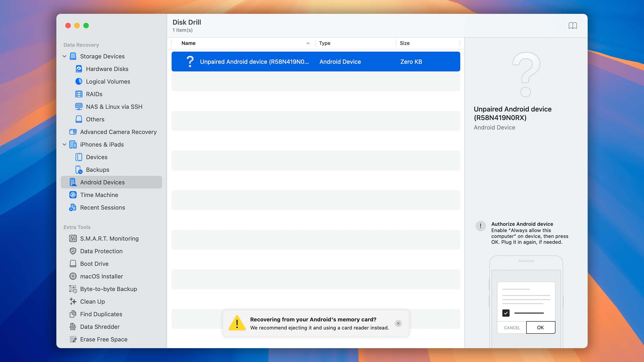Click the Logical Volumes pie icon
The height and width of the screenshot is (362, 644).
(x=79, y=81)
